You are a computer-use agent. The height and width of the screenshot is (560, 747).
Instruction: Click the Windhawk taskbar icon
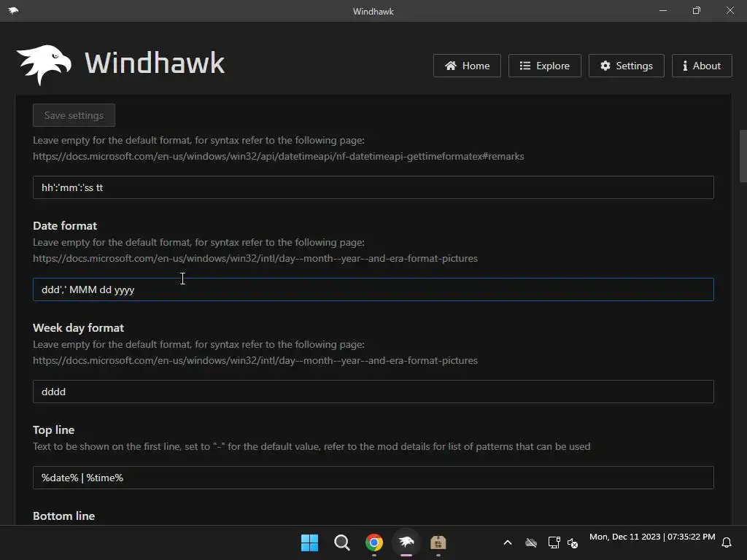pyautogui.click(x=406, y=542)
